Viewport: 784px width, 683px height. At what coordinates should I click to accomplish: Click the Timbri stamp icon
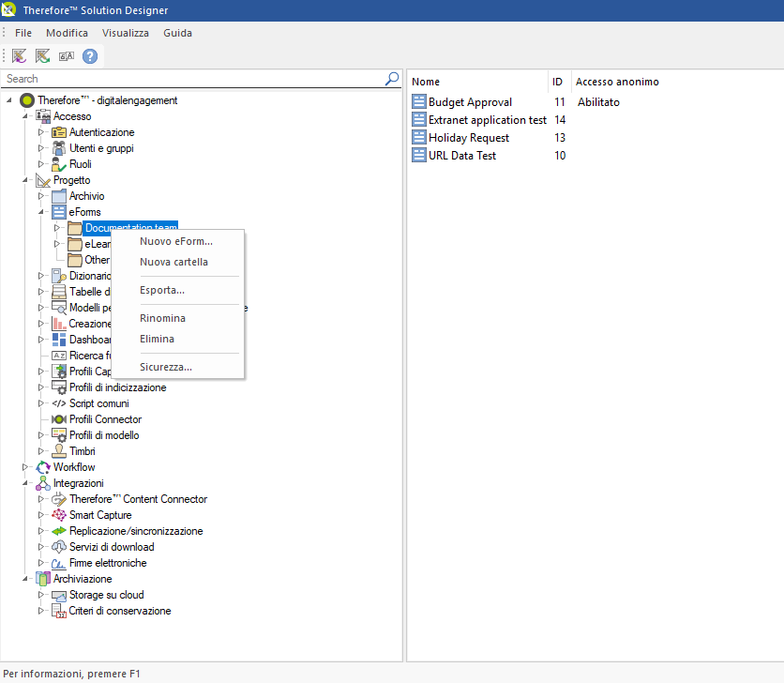click(59, 451)
